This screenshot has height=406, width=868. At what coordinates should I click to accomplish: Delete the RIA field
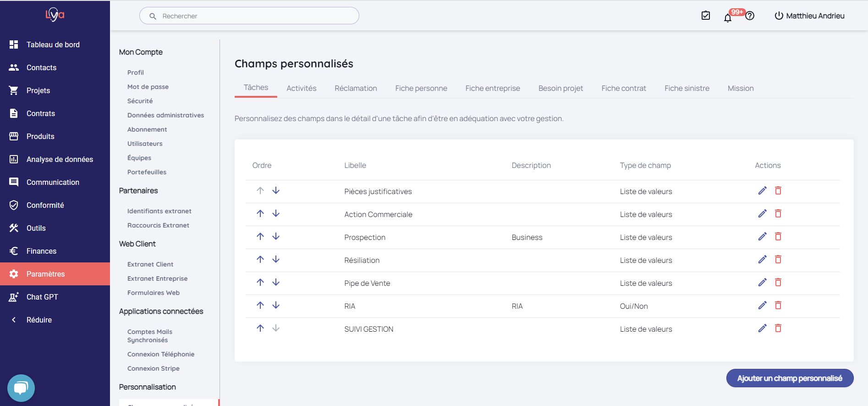(x=778, y=305)
